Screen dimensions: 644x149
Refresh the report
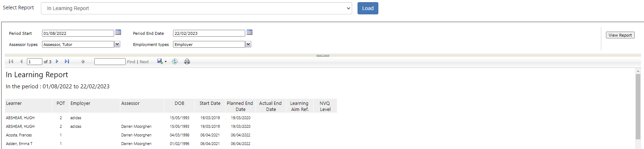175,61
